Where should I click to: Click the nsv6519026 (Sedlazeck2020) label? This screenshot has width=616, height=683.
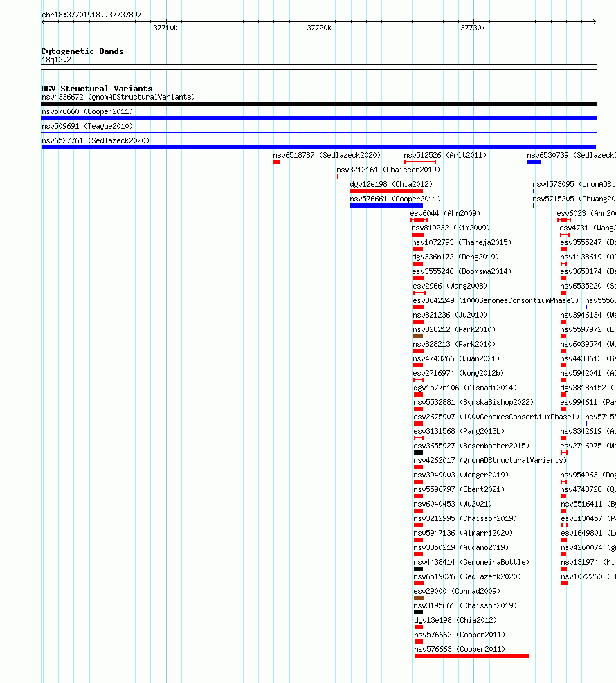click(x=467, y=576)
